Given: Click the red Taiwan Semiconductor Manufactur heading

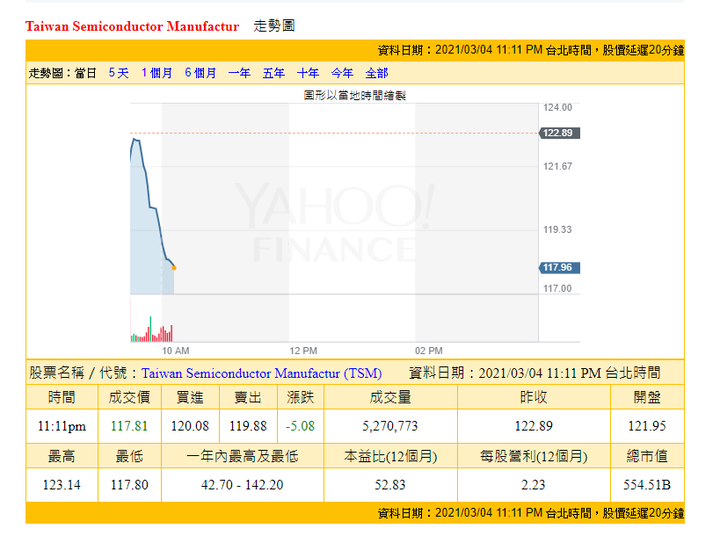Looking at the screenshot, I should point(132,26).
